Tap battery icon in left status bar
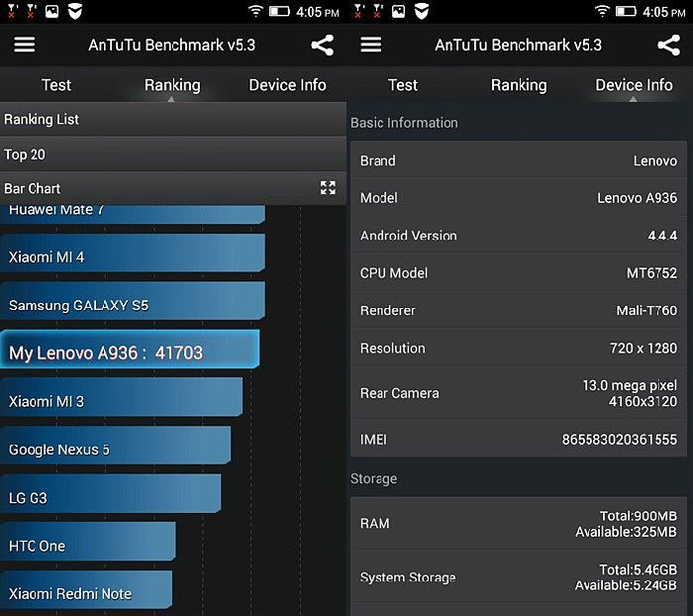This screenshot has height=616, width=693. pyautogui.click(x=279, y=11)
